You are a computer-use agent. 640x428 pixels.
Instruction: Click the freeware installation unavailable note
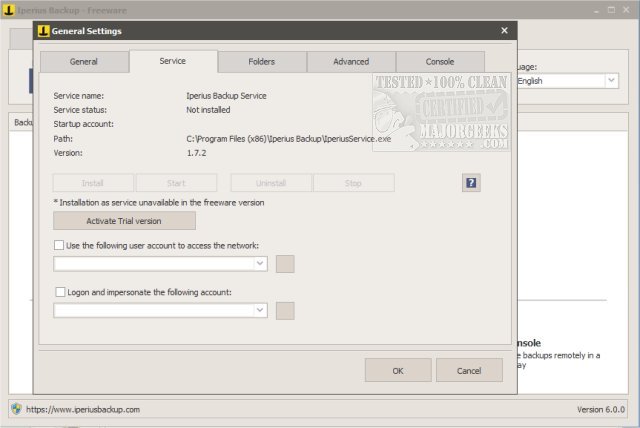159,202
